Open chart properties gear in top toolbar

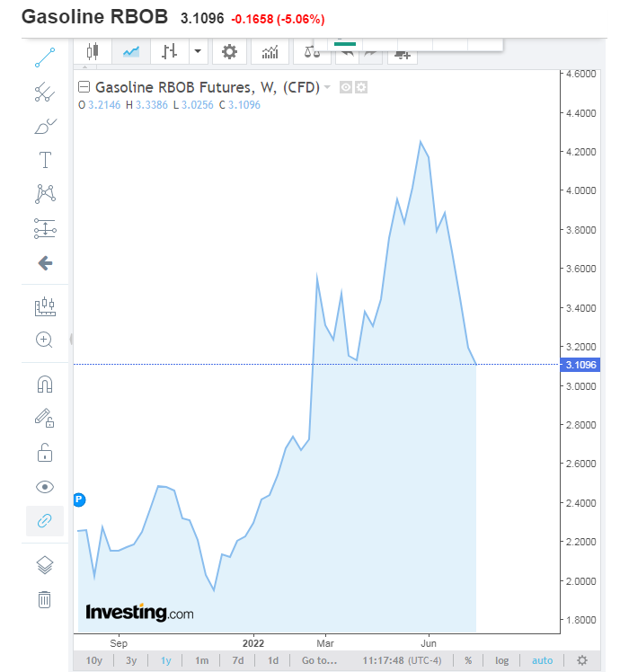click(x=229, y=52)
